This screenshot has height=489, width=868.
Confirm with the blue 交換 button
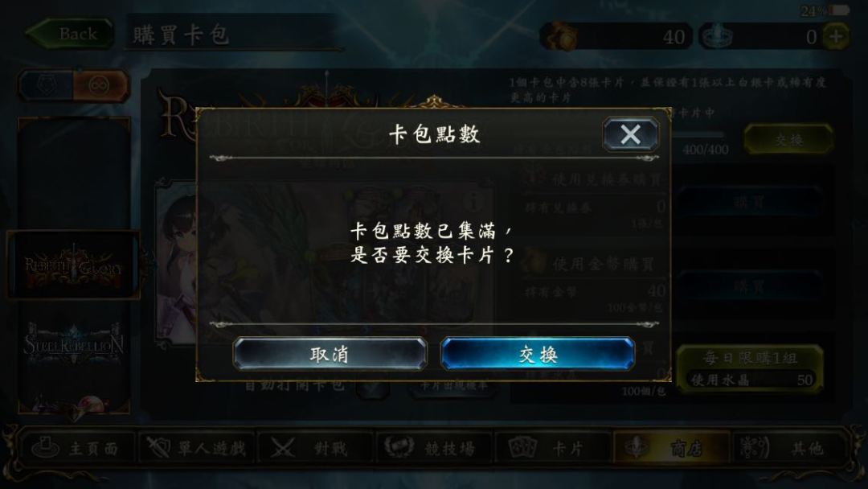[538, 354]
